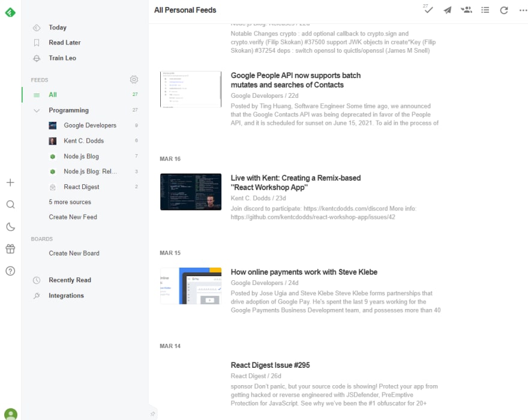
Task: Open the Programming folder
Action: (x=68, y=110)
